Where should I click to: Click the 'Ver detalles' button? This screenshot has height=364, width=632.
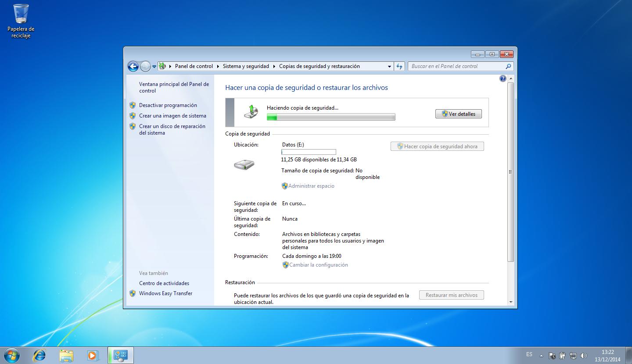(x=458, y=114)
